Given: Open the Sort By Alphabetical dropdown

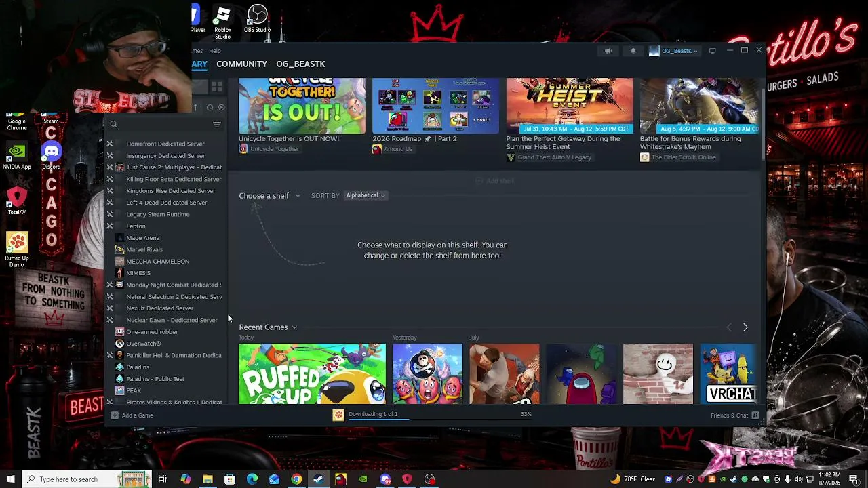Looking at the screenshot, I should (366, 195).
